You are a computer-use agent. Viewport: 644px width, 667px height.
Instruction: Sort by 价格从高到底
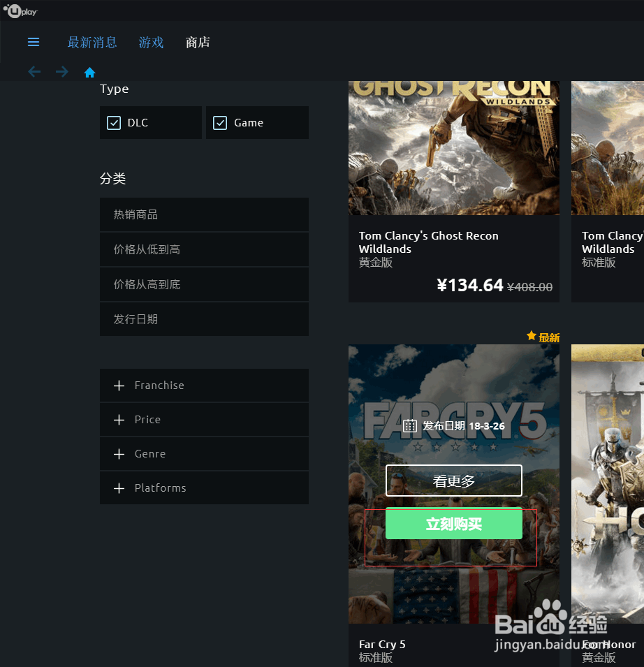pos(204,284)
